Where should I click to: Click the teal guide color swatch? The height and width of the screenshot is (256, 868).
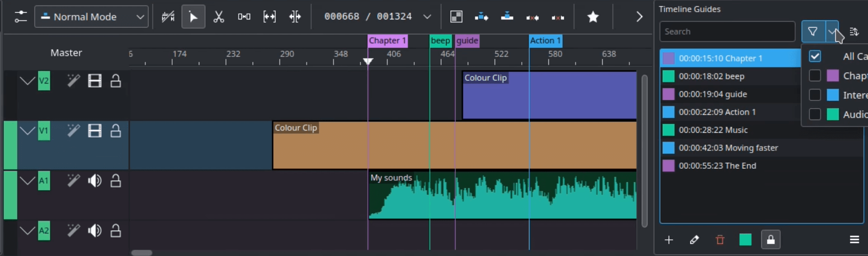pyautogui.click(x=745, y=240)
